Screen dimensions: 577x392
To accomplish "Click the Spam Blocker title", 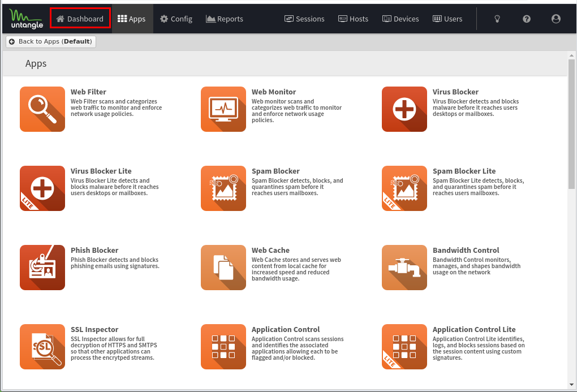I will point(275,171).
